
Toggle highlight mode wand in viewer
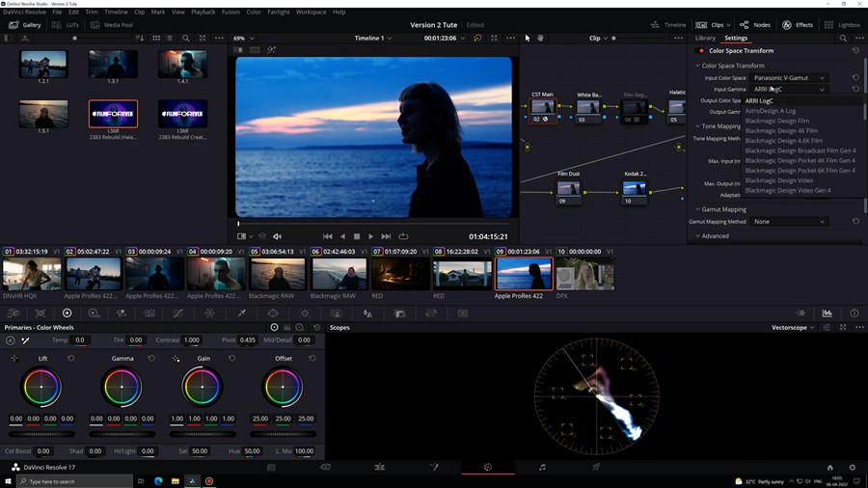(x=271, y=50)
